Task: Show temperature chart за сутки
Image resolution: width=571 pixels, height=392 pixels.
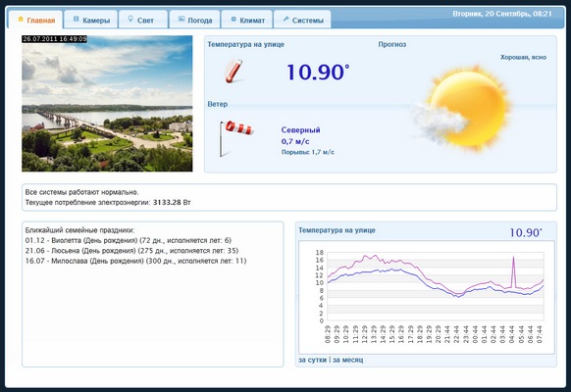Action: click(x=312, y=360)
